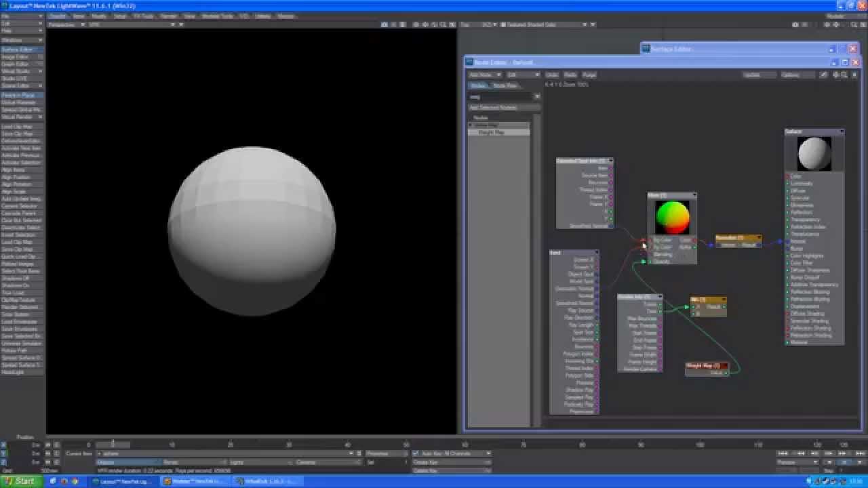Select Bones edit mode button
Viewport: 868px width, 488px height.
(194, 462)
